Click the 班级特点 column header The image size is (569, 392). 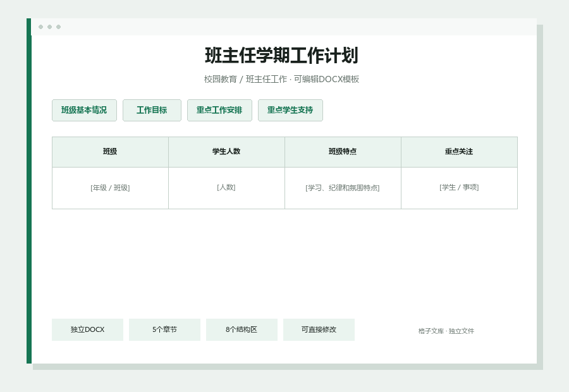pos(343,152)
